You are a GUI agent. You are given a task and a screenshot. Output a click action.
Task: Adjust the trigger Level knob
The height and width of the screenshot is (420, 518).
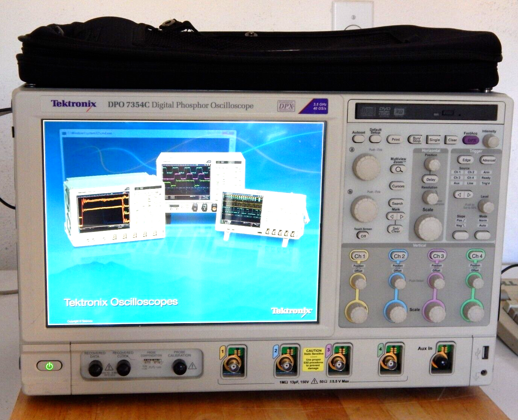486,206
